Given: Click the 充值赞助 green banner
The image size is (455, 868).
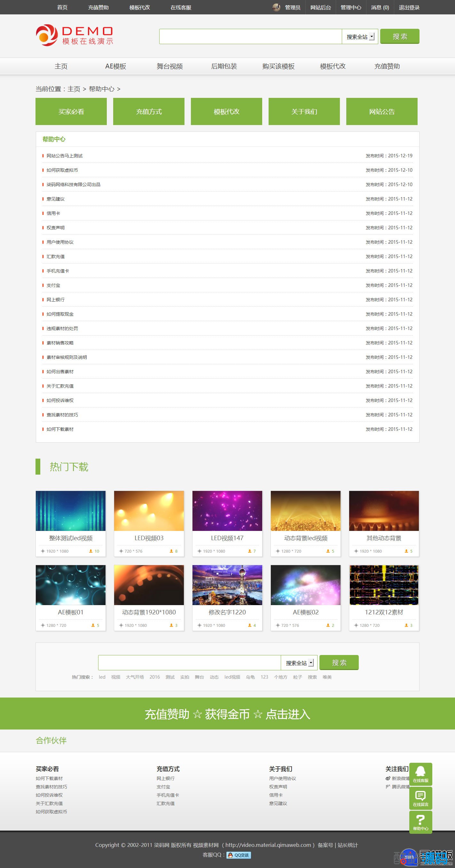Looking at the screenshot, I should tap(227, 714).
